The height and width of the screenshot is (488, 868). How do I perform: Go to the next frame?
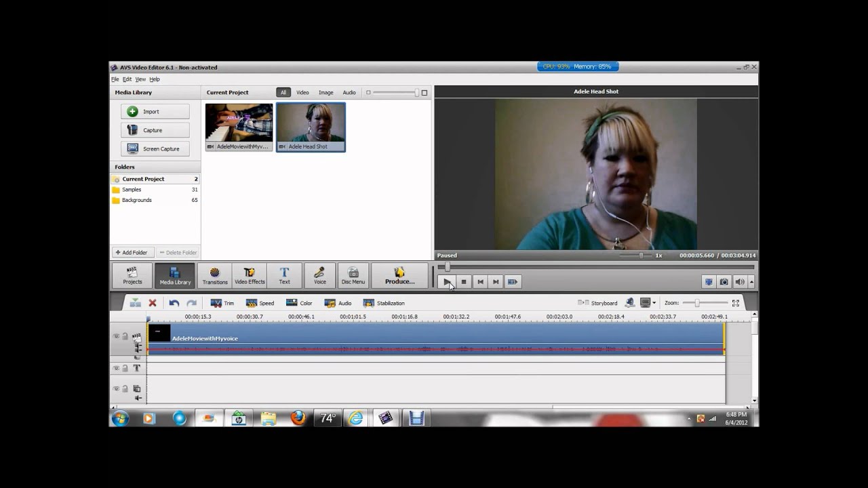(496, 282)
